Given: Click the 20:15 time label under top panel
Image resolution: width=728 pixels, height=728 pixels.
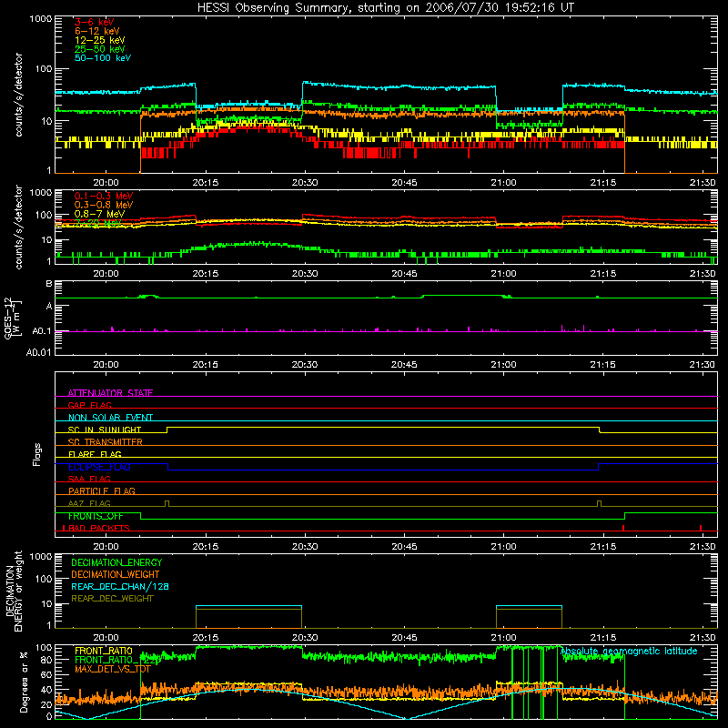Looking at the screenshot, I should coord(206,183).
